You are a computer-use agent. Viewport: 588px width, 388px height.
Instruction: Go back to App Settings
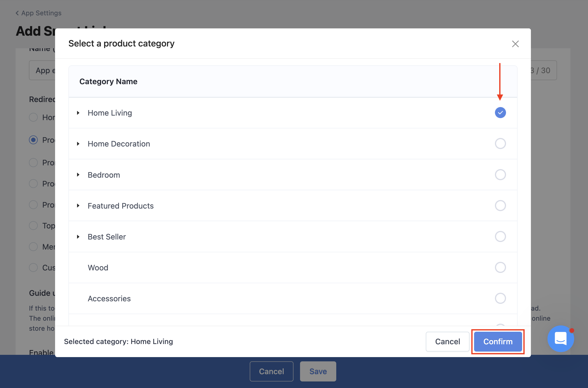38,13
